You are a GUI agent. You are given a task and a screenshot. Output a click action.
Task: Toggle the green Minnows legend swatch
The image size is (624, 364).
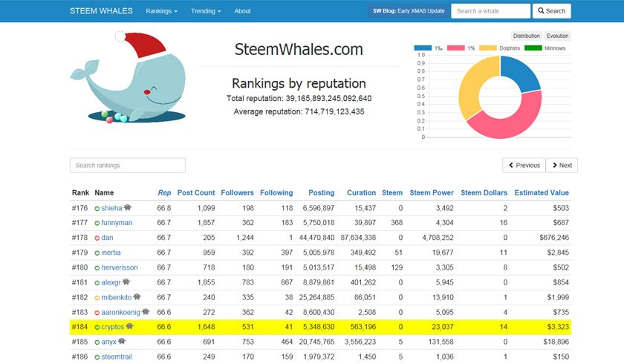[533, 48]
